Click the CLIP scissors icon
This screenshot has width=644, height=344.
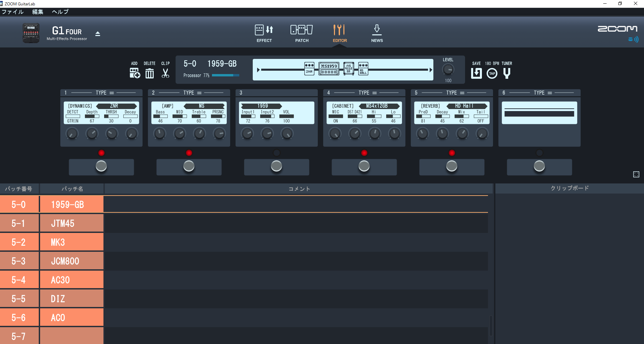(x=165, y=73)
